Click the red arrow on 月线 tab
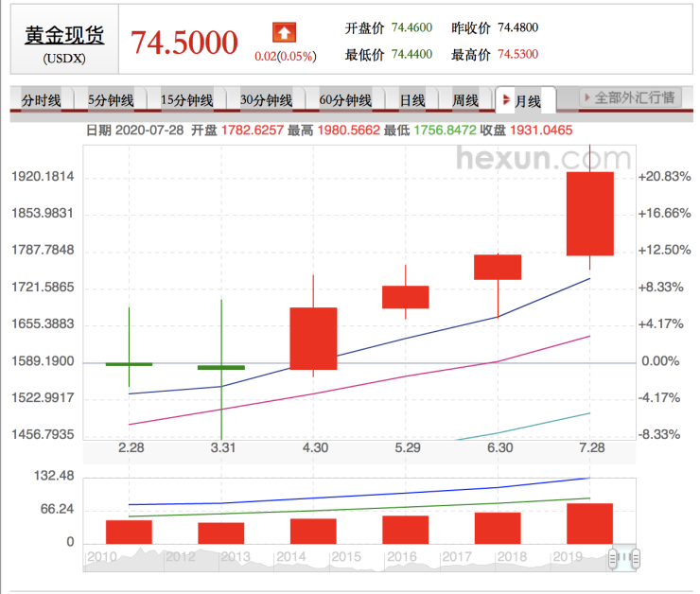 click(x=507, y=99)
